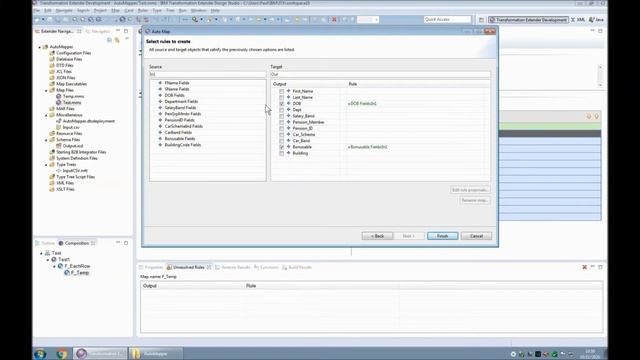Click Target field showing Out

point(380,74)
